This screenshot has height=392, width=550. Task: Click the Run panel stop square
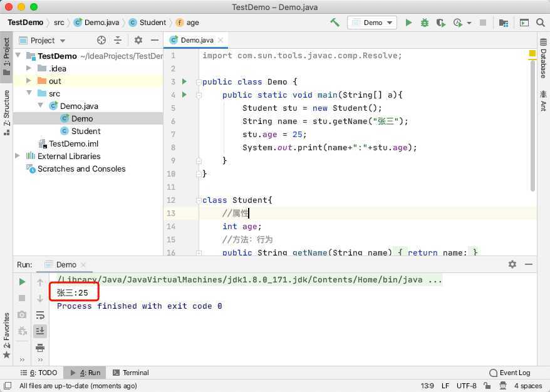[x=22, y=298]
